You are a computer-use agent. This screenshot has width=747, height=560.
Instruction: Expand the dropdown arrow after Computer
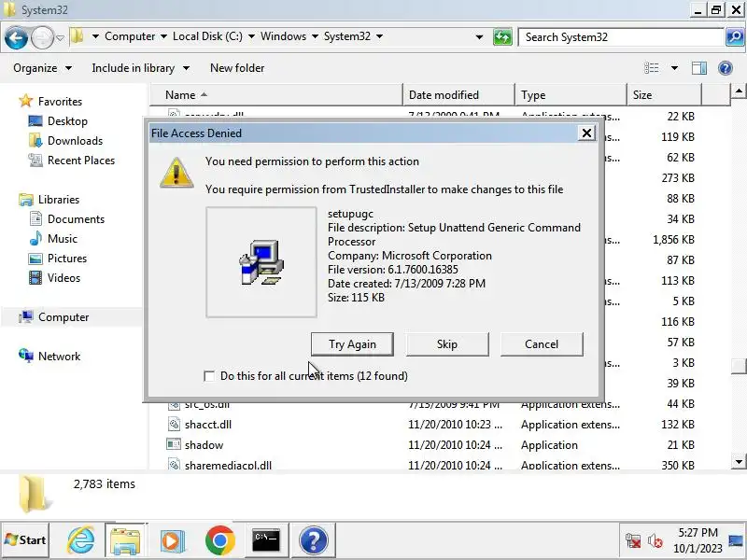tap(164, 36)
